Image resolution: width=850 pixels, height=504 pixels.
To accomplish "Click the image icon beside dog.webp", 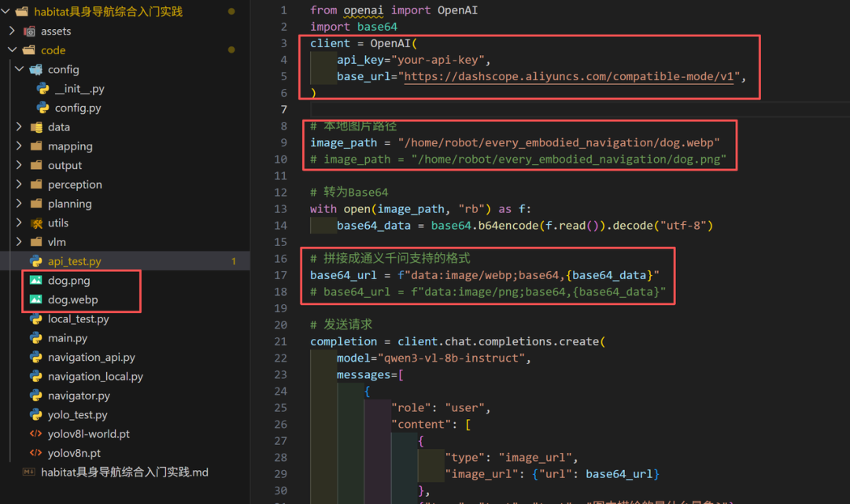I will click(35, 300).
